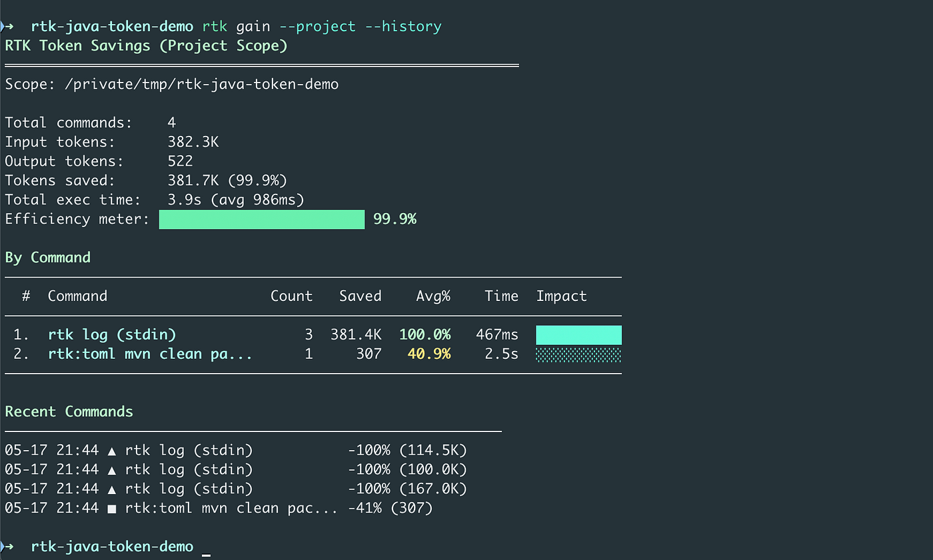
Task: Click the green efficiency meter bar
Action: (262, 220)
